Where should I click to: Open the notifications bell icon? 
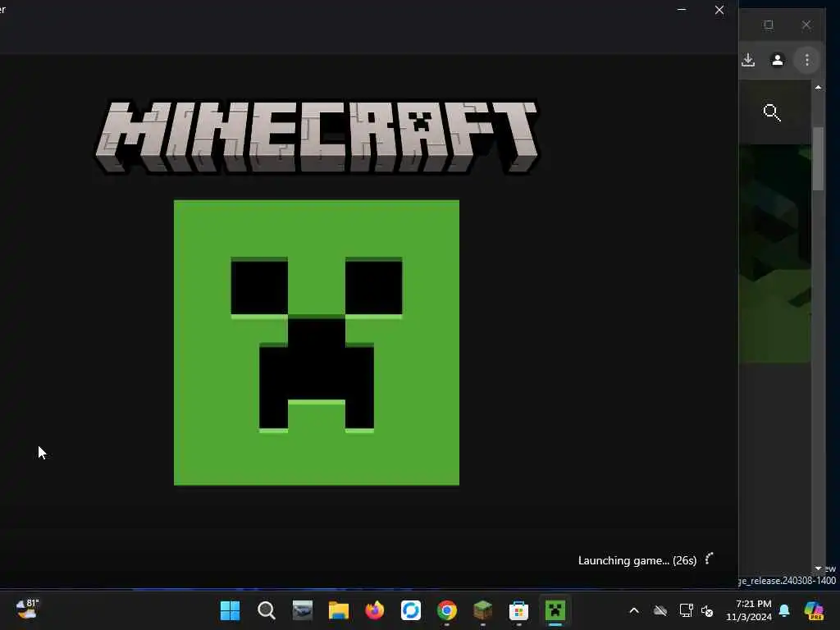784,610
